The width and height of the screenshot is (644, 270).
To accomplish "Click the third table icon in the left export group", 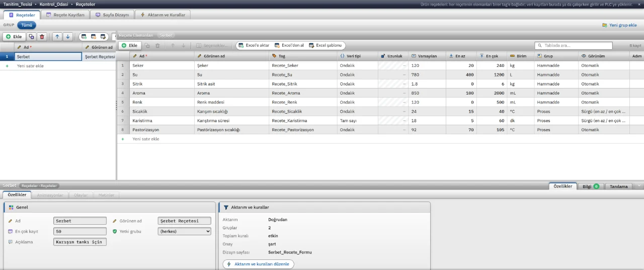I will pyautogui.click(x=103, y=37).
